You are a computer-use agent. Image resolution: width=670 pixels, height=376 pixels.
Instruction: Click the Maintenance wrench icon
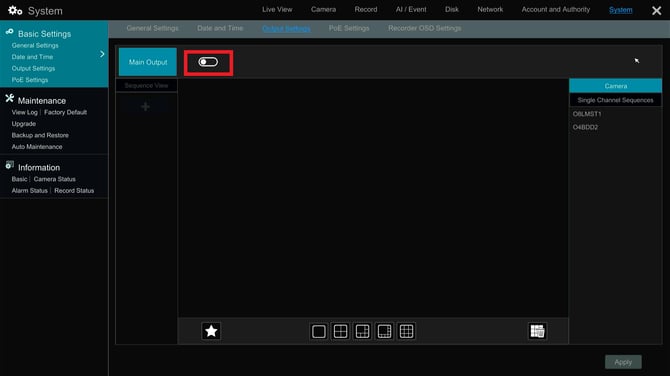coord(9,98)
